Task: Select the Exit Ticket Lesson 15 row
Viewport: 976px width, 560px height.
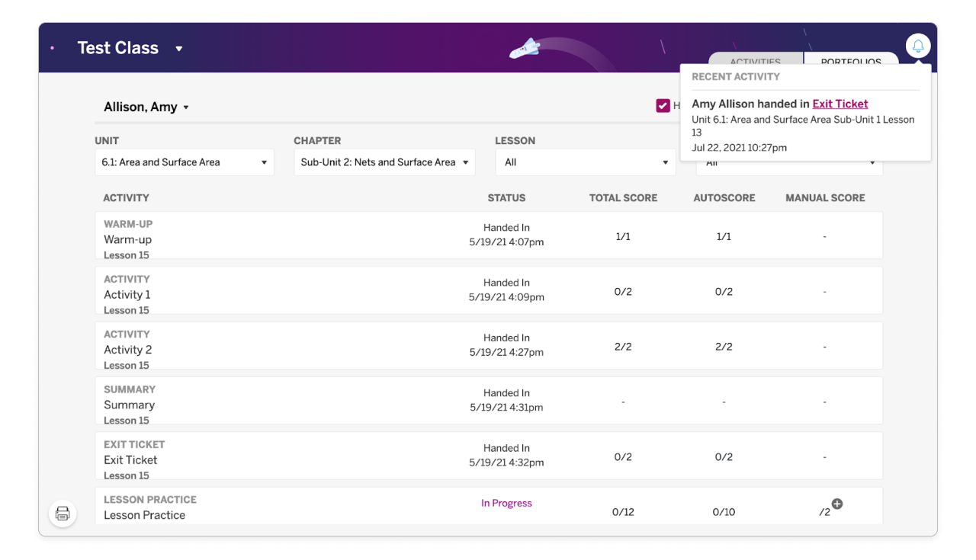Action: (x=489, y=456)
